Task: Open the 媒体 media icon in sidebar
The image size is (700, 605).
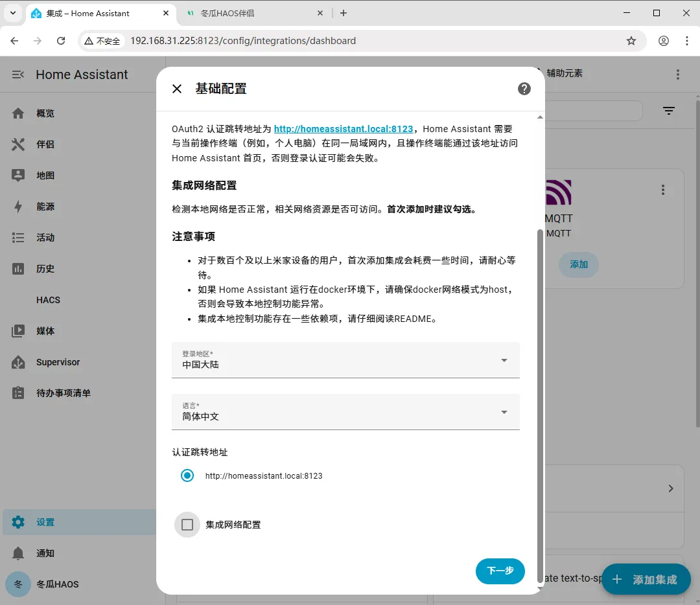Action: (x=18, y=331)
